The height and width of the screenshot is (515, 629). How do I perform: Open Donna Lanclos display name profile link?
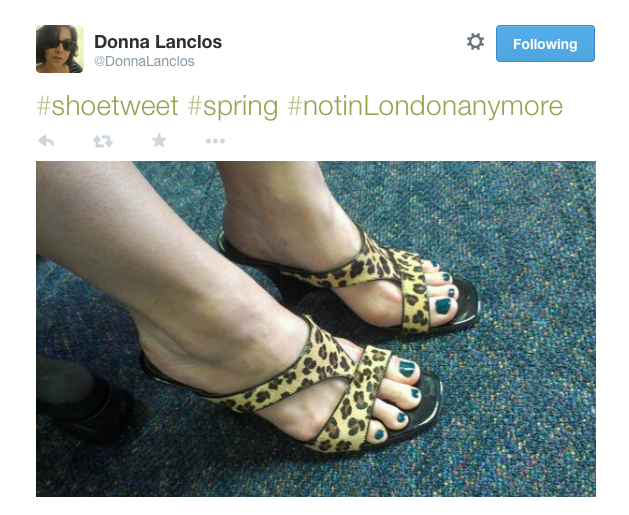158,42
